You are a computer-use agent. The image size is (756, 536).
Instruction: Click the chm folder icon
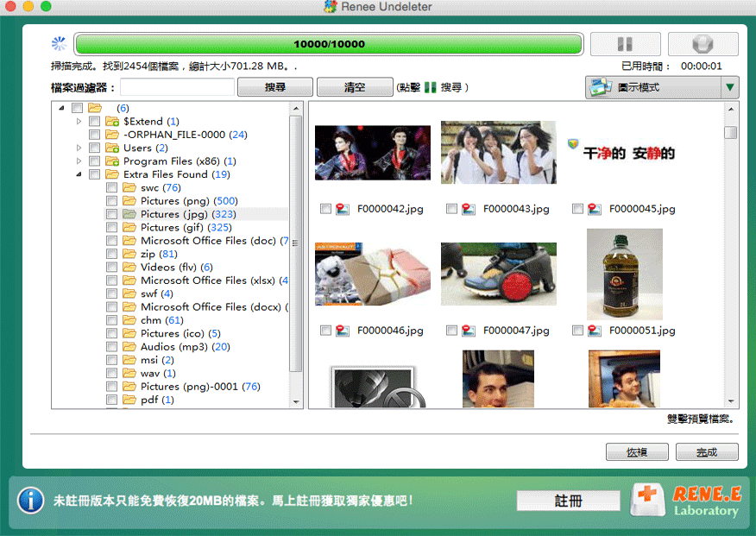(x=129, y=319)
